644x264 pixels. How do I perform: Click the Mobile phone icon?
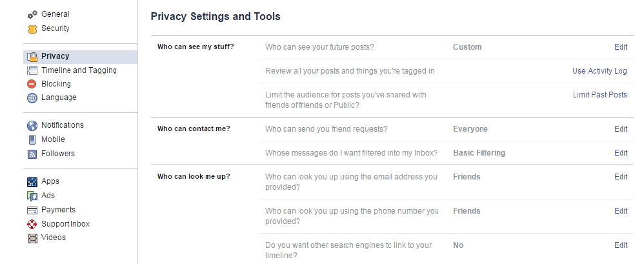coord(32,139)
